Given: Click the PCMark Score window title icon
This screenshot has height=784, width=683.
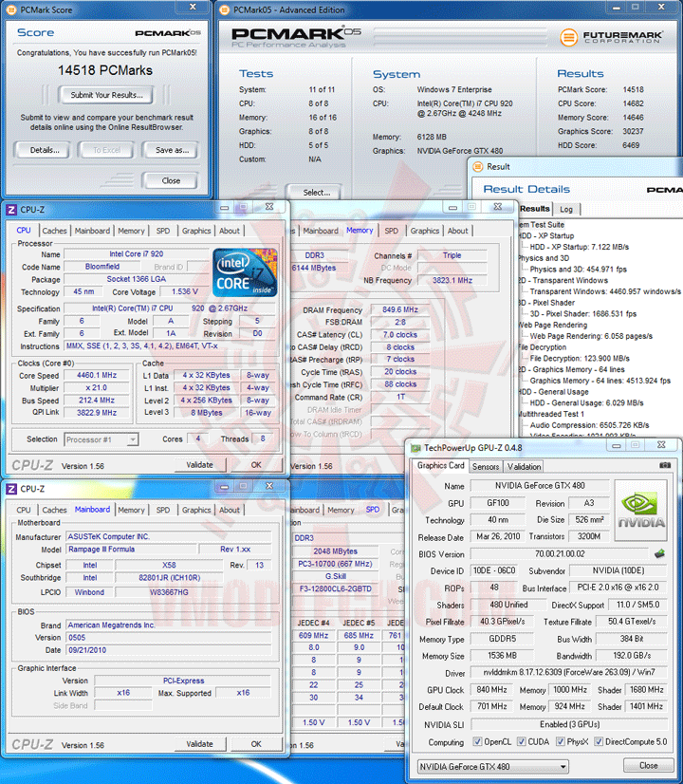Looking at the screenshot, I should click(12, 9).
